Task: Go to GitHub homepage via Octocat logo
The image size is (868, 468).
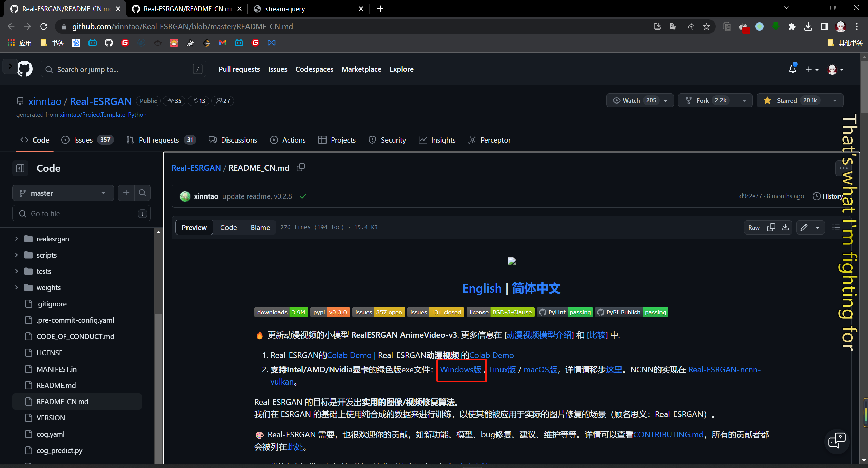Action: [x=25, y=69]
